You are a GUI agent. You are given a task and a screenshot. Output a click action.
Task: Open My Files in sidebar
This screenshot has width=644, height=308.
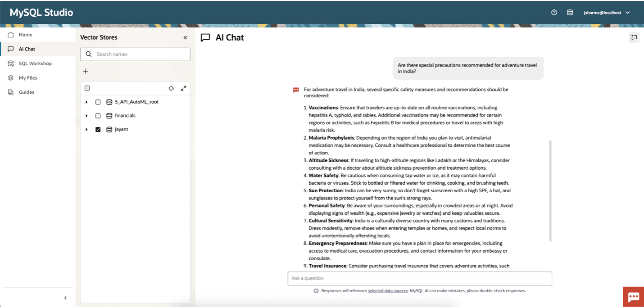38,78
